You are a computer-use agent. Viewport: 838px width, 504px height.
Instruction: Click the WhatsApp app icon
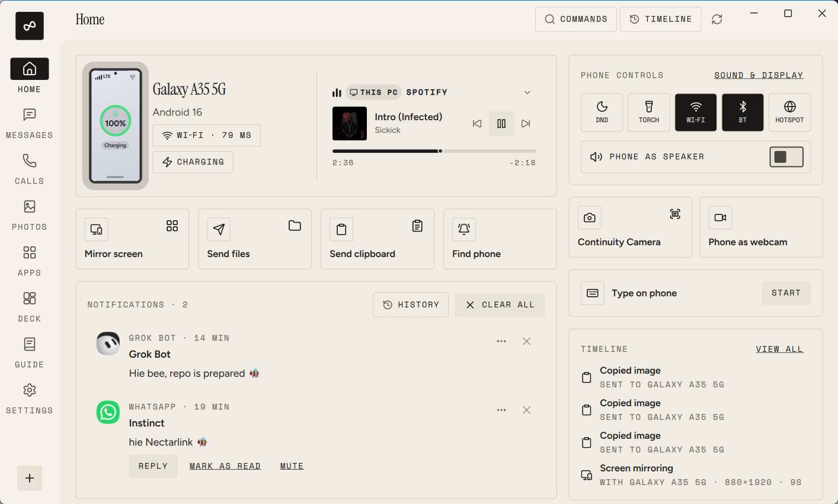108,412
